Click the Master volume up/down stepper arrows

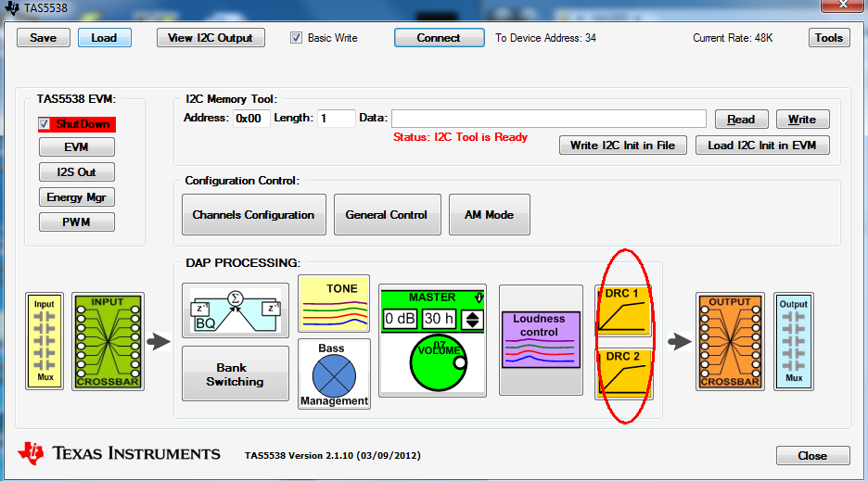[x=472, y=320]
